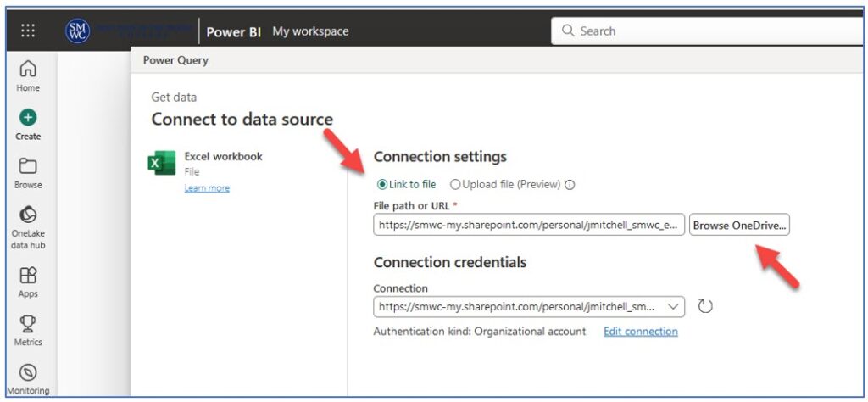This screenshot has width=868, height=402.
Task: Click the Excel workbook icon
Action: pyautogui.click(x=162, y=163)
